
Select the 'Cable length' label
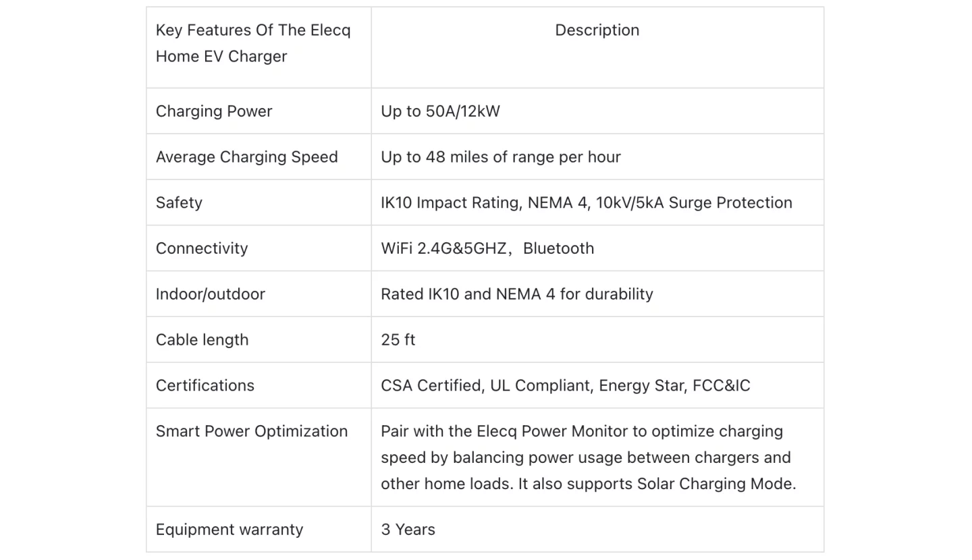point(202,340)
